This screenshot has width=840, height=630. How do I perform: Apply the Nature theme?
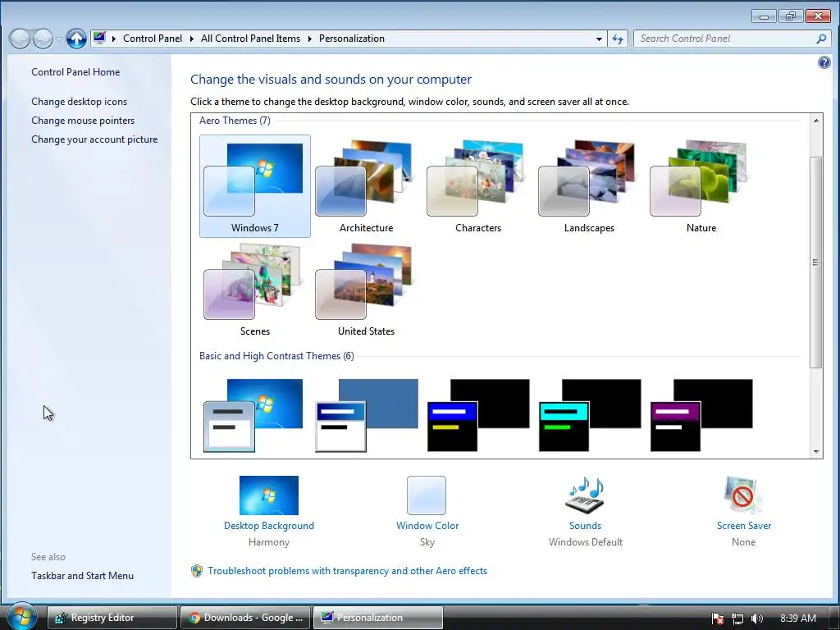[701, 186]
